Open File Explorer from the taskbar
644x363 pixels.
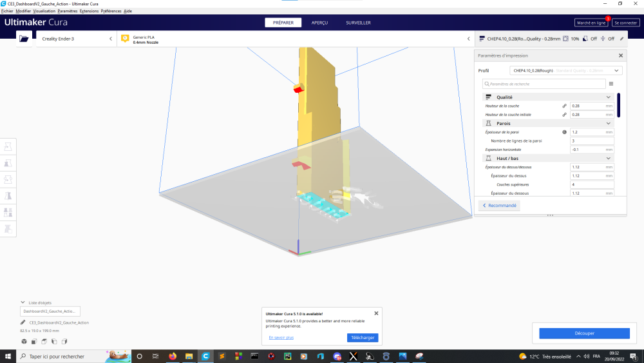[x=189, y=356]
